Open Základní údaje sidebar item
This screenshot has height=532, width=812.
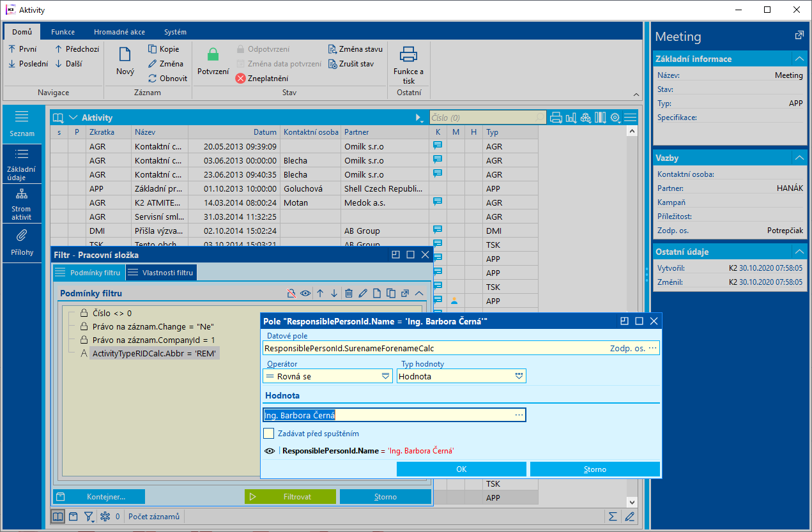22,163
